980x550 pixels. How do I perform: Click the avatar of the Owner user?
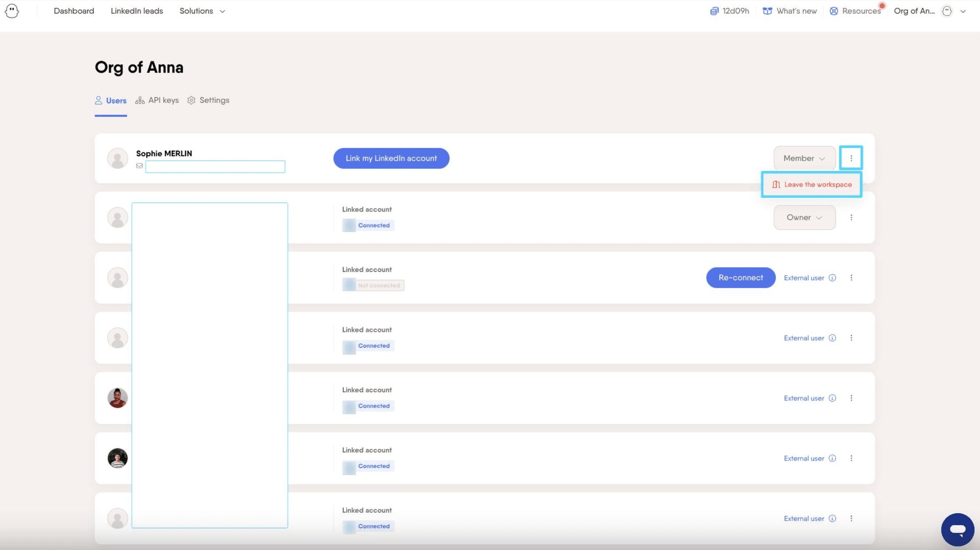[x=117, y=217]
